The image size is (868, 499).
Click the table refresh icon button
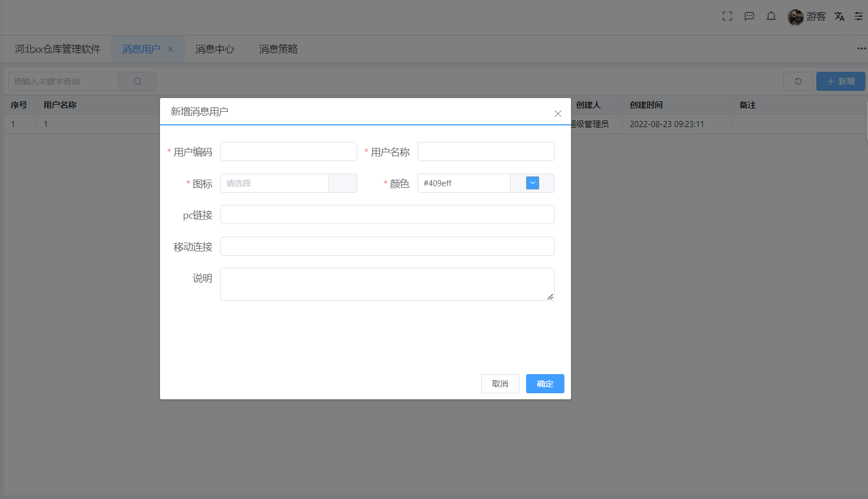click(798, 81)
